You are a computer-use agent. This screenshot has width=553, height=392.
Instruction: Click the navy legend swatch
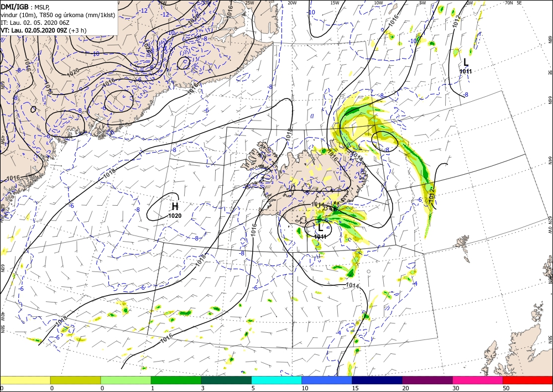tap(377, 380)
